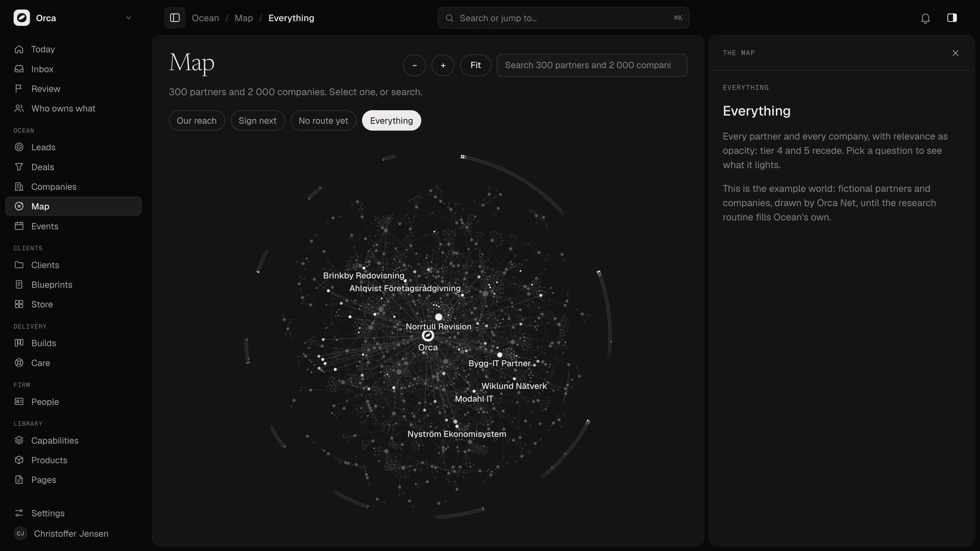Open Today from the sidebar
Image resolution: width=980 pixels, height=551 pixels.
click(x=73, y=49)
